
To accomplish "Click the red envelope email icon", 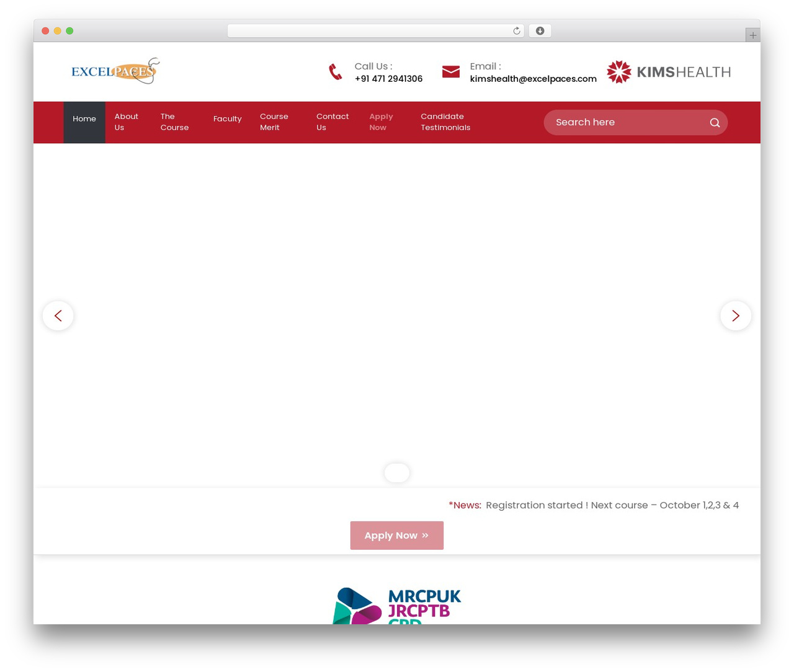I will tap(451, 72).
